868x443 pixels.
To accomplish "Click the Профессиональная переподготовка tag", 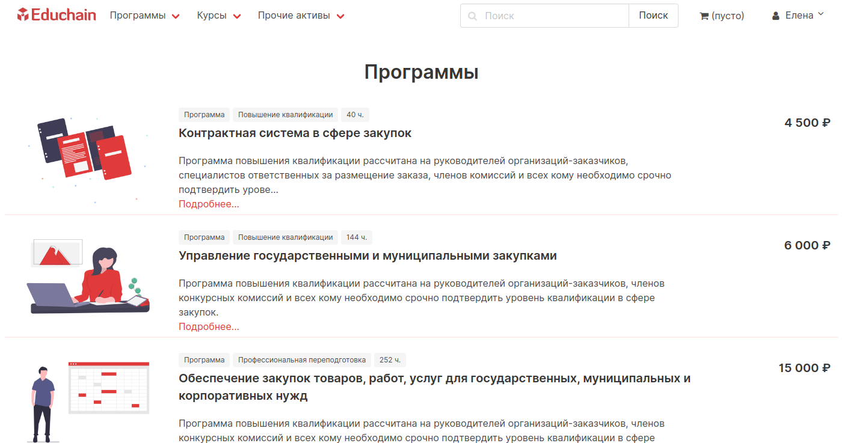I will point(301,360).
